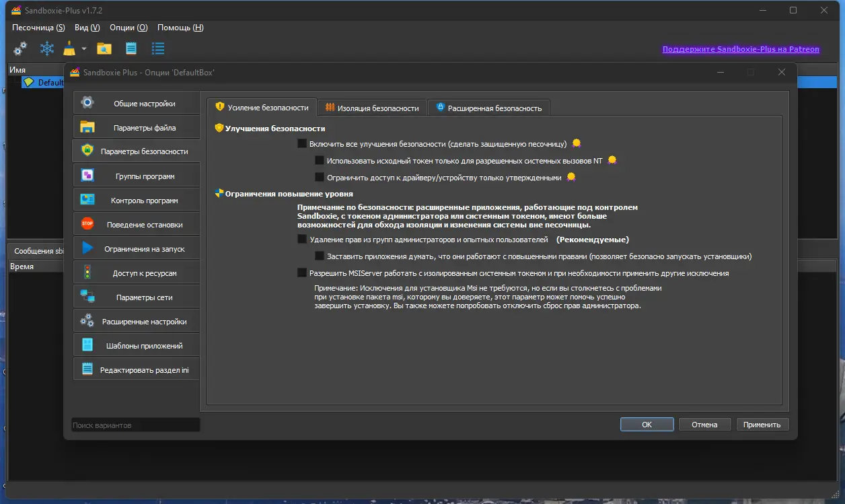
Task: Switch to Расширенная безопасность tab
Action: [488, 108]
